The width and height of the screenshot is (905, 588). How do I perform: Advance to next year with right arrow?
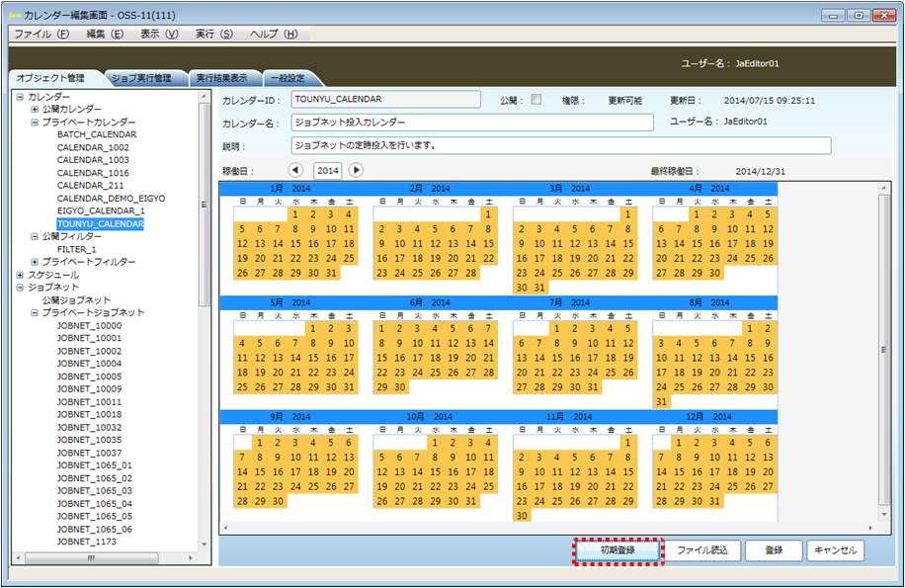pos(356,170)
